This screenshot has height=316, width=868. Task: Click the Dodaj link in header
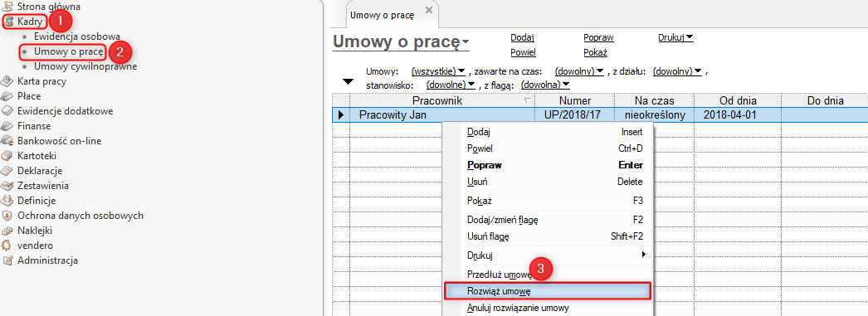pyautogui.click(x=522, y=37)
